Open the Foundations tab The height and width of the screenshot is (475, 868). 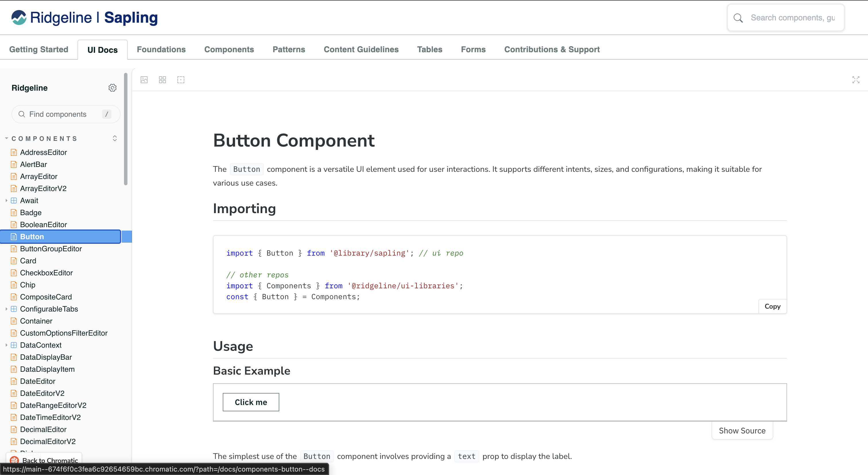pyautogui.click(x=161, y=50)
